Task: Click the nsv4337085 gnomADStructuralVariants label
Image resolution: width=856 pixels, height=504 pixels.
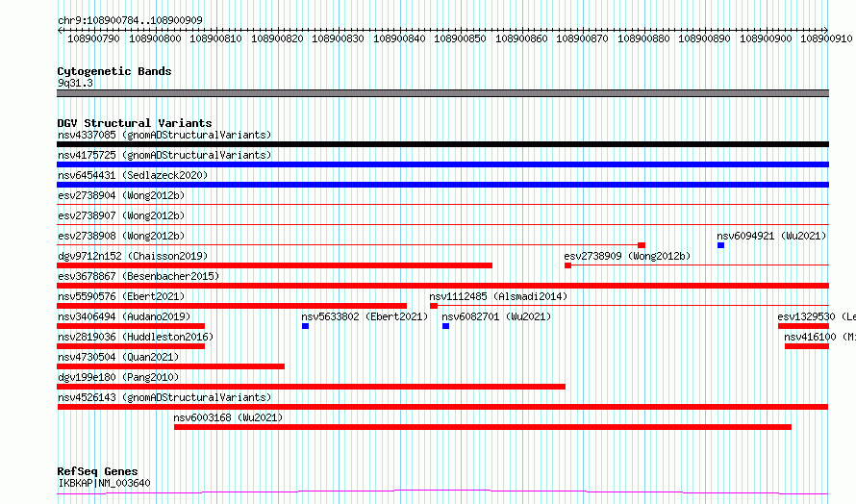Action: click(x=164, y=135)
